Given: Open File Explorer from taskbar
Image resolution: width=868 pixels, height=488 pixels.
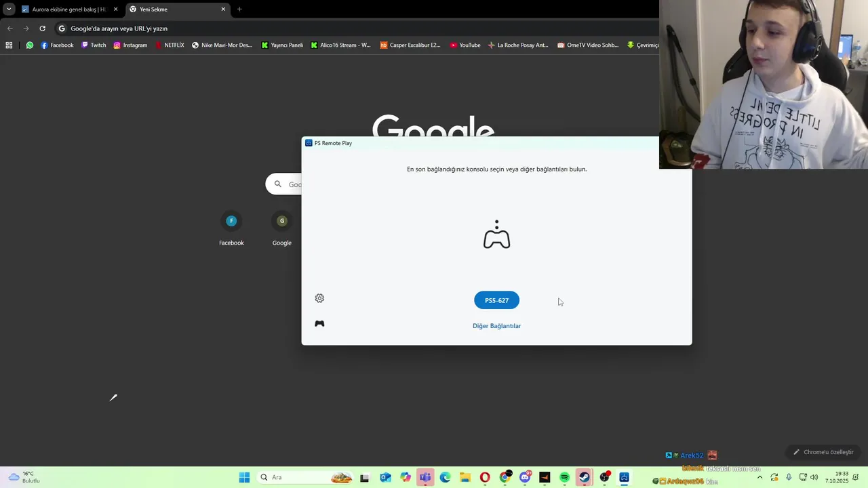Looking at the screenshot, I should [x=465, y=477].
